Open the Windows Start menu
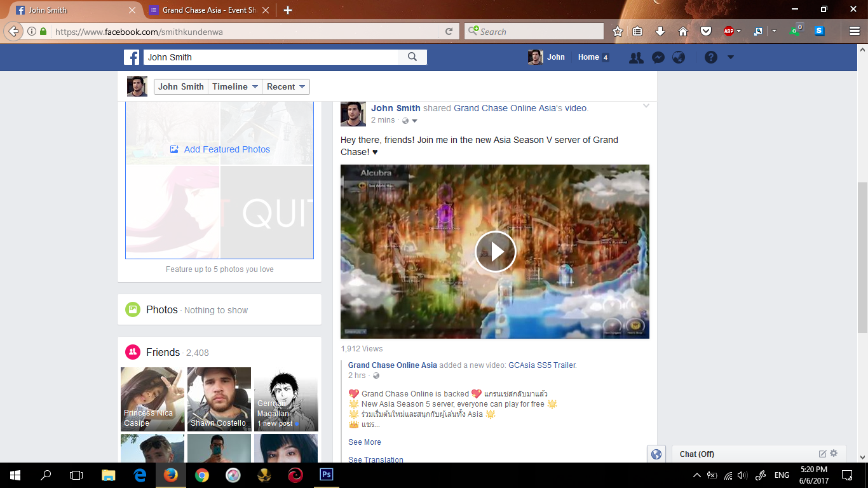The height and width of the screenshot is (488, 868). [x=15, y=475]
